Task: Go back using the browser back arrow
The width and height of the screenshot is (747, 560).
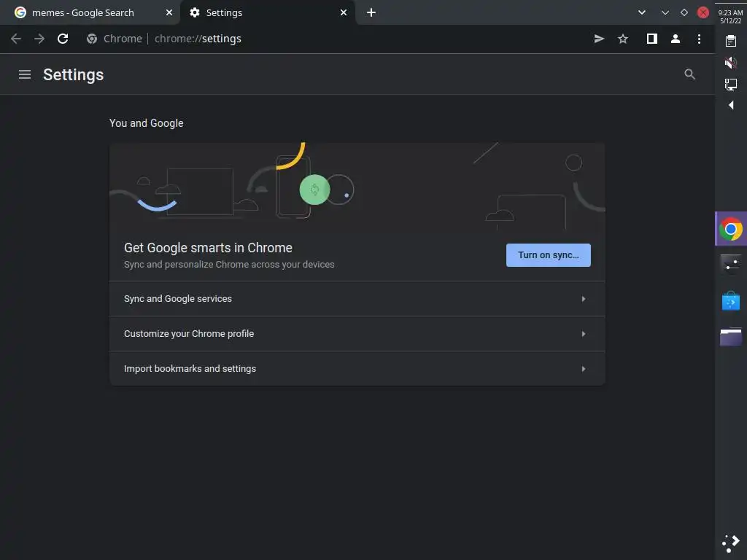Action: click(16, 39)
